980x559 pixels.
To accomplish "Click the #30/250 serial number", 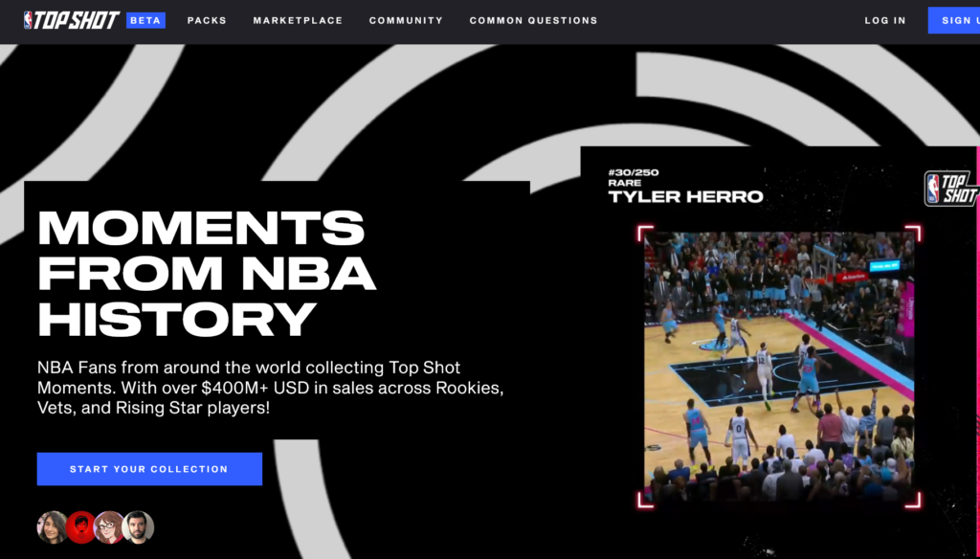I will coord(634,172).
